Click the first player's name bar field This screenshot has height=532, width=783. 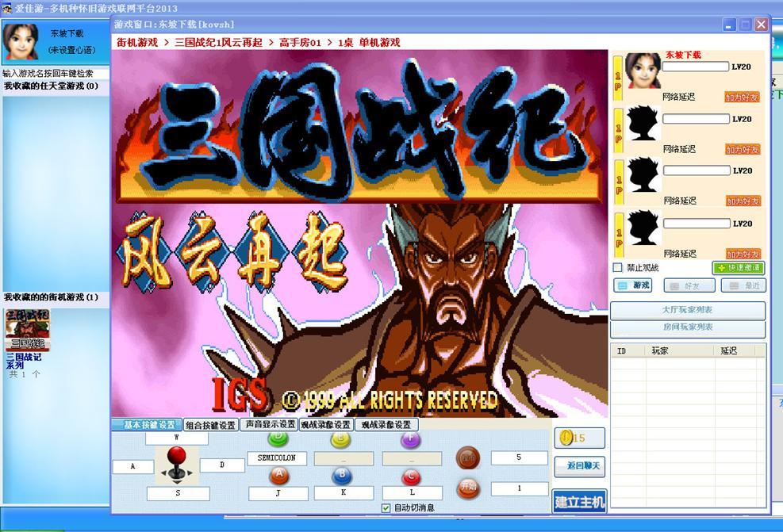coord(696,67)
